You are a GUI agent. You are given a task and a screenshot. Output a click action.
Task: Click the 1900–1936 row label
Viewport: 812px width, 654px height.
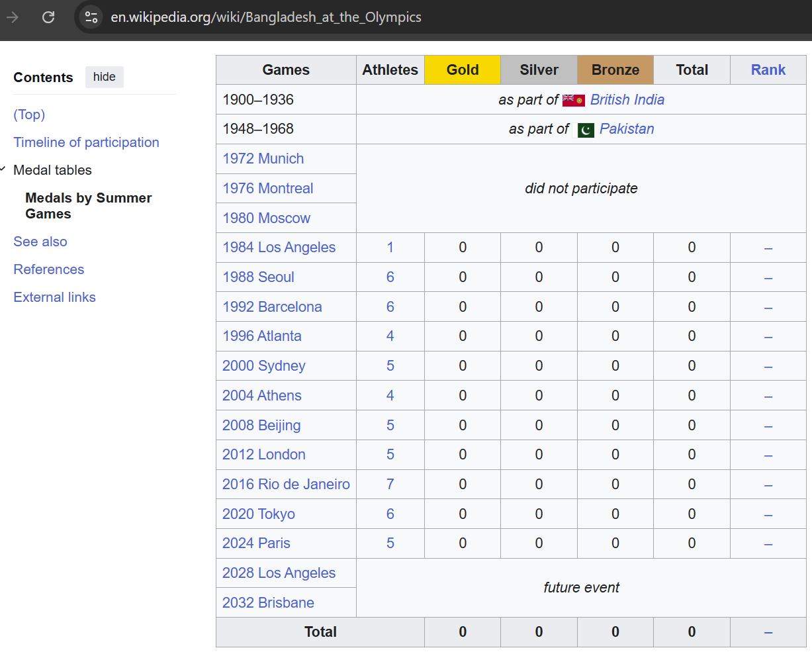pos(258,99)
